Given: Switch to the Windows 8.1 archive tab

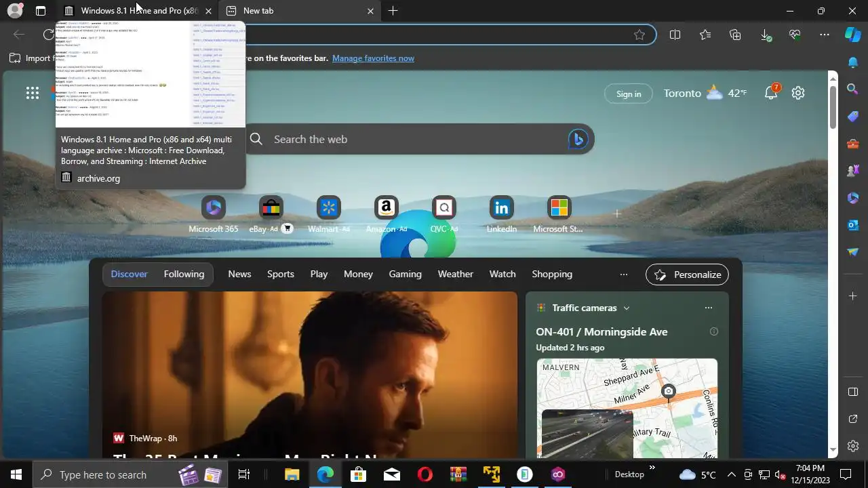Looking at the screenshot, I should [x=137, y=11].
